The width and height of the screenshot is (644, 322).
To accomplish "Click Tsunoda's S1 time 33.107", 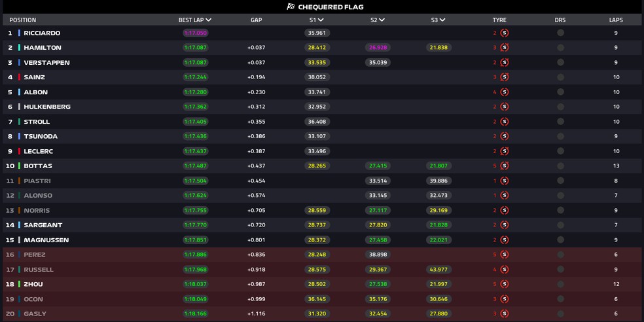I will (317, 136).
